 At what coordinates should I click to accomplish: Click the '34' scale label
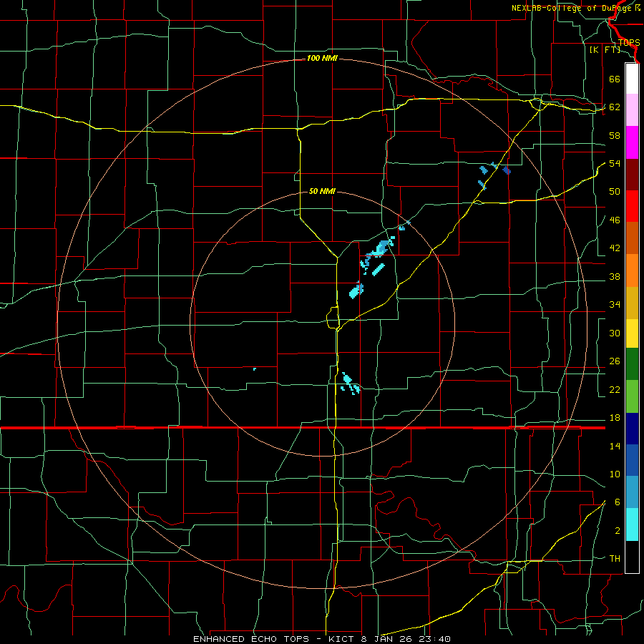[615, 305]
